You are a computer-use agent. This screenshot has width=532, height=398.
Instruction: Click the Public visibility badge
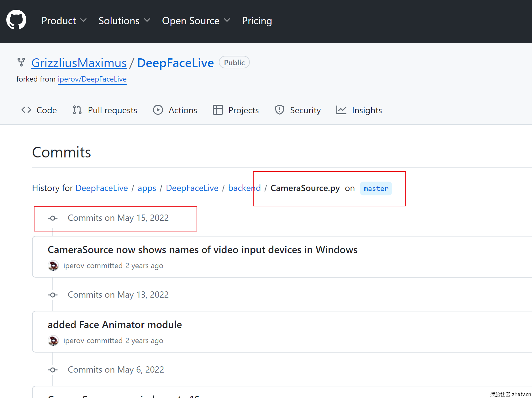click(x=234, y=62)
